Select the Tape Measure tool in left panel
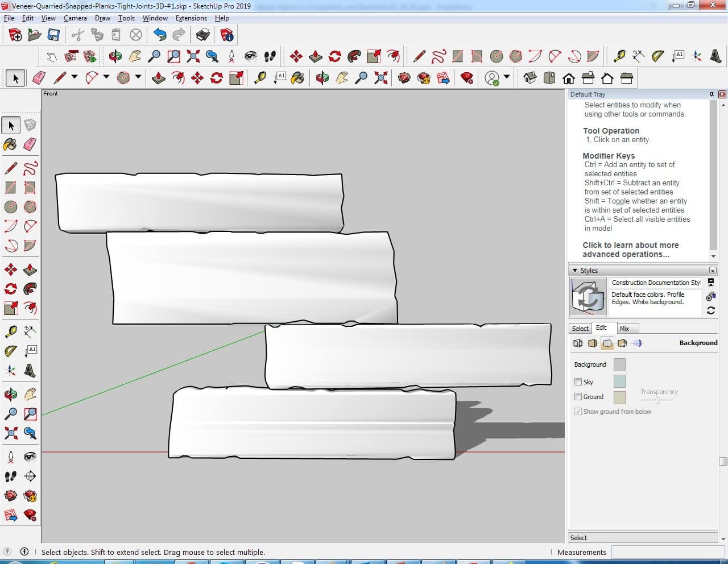The image size is (728, 564). point(10,331)
